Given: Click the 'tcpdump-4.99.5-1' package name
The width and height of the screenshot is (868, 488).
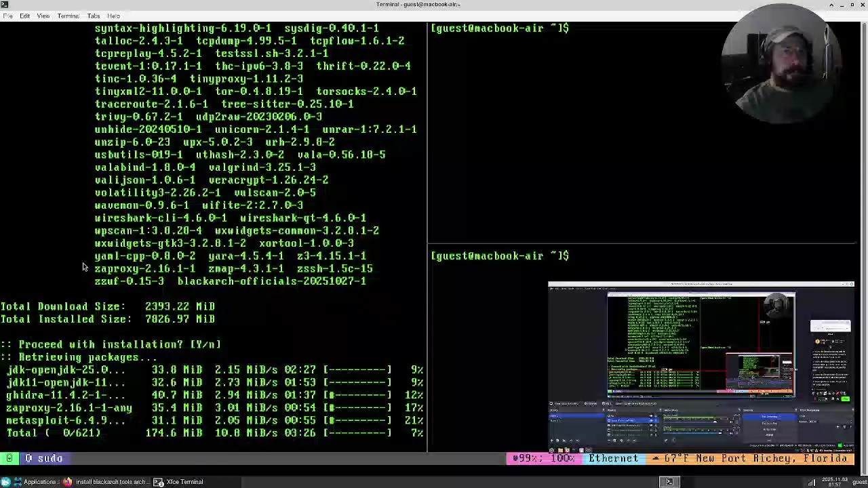Looking at the screenshot, I should click(246, 41).
